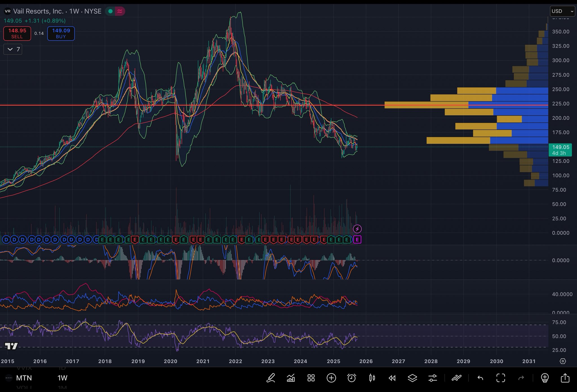Expand the collapsed 7 indicators legend
The image size is (577, 392).
tap(13, 49)
